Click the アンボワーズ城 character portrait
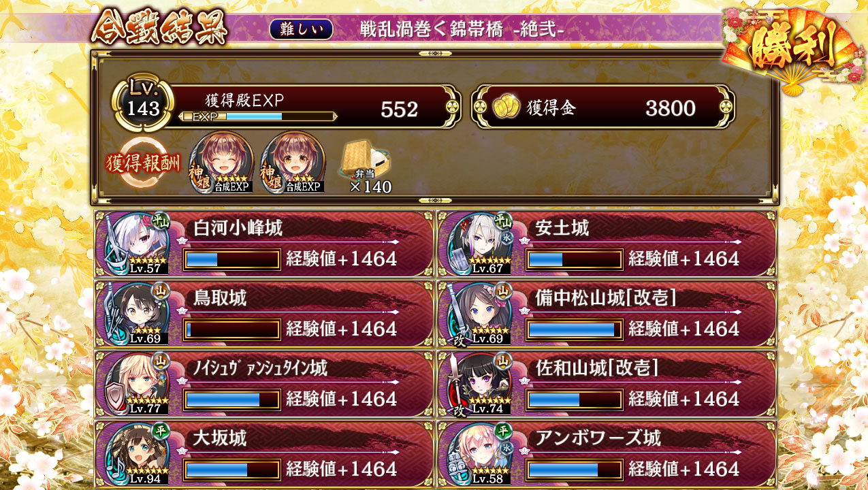Screen dimensions: 868x490 pos(479,455)
